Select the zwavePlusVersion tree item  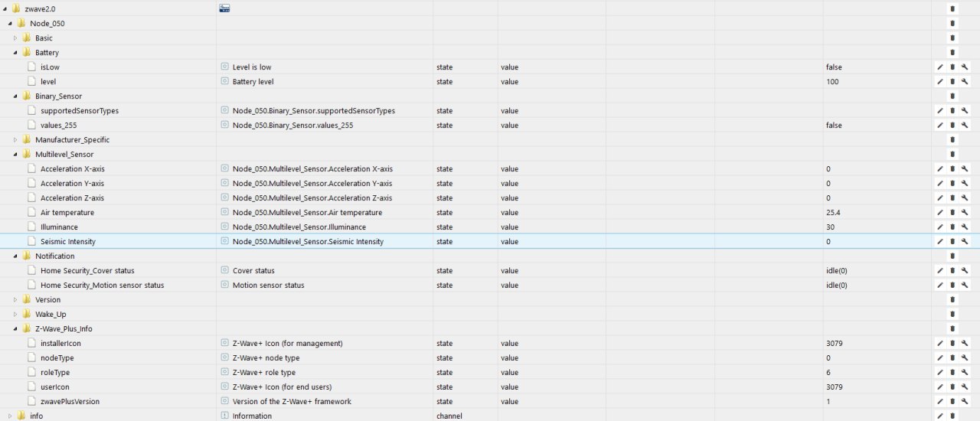pos(70,402)
